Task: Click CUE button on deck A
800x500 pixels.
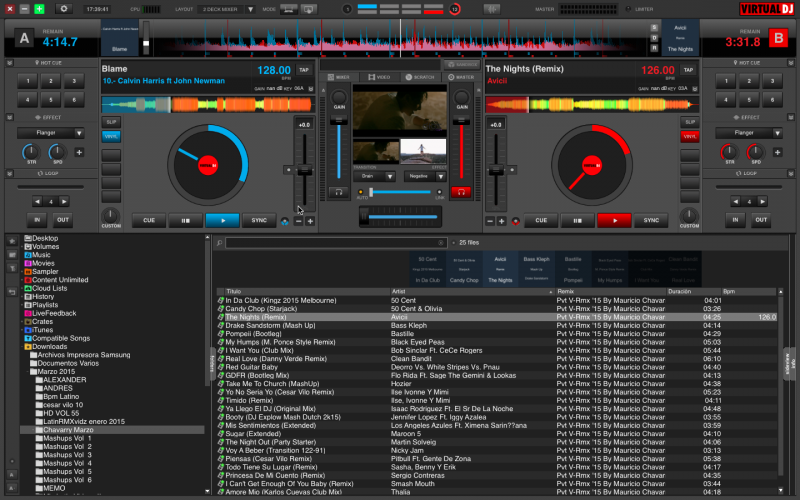Action: coord(149,220)
